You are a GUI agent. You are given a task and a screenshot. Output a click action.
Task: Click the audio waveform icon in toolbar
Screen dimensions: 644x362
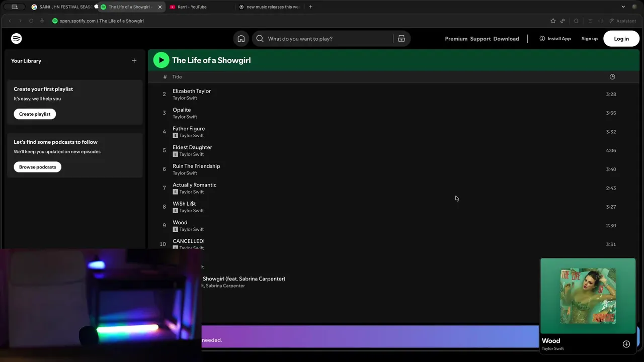click(601, 21)
